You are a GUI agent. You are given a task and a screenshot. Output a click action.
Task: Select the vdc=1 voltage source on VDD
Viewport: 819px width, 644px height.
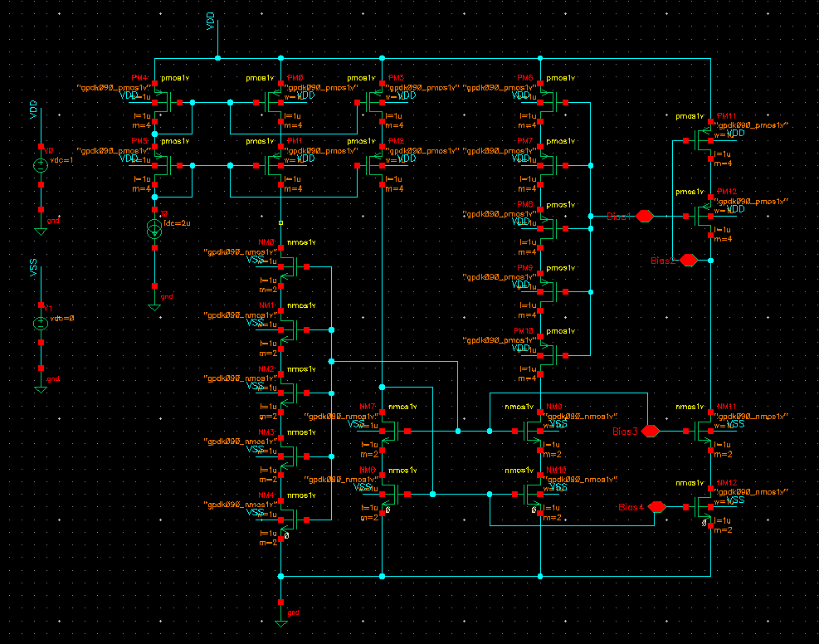(x=40, y=165)
